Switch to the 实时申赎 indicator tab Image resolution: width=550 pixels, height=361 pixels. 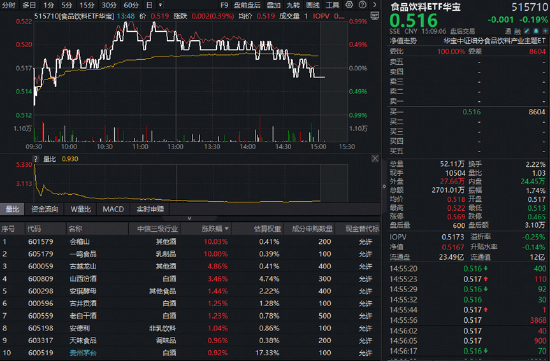[150, 209]
